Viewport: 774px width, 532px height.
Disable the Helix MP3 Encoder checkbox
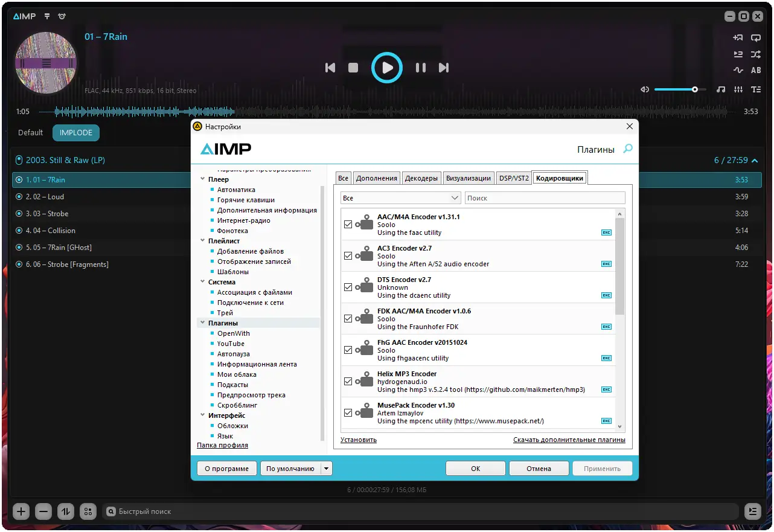pyautogui.click(x=348, y=382)
